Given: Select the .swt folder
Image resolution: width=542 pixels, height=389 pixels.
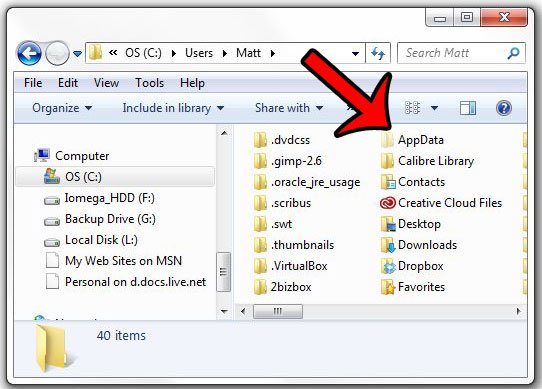Looking at the screenshot, I should click(x=273, y=224).
